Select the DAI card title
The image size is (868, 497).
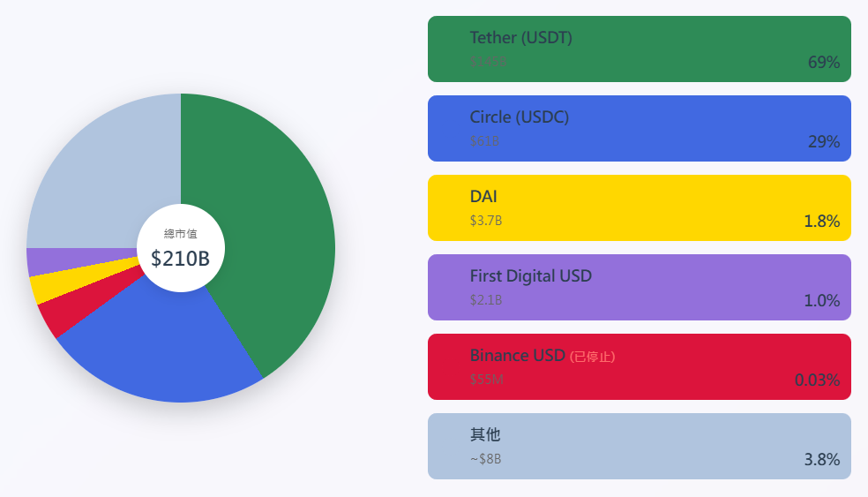point(483,197)
